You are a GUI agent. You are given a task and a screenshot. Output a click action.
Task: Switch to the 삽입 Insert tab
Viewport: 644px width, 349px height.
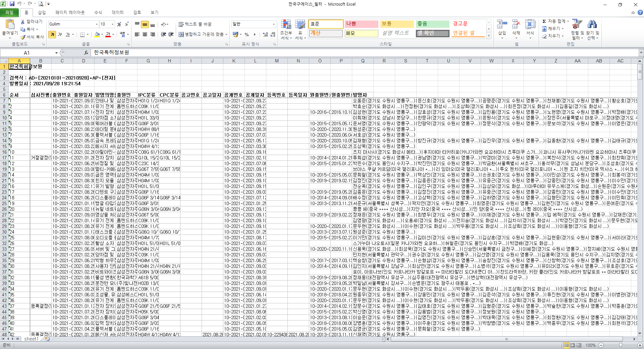tap(42, 12)
